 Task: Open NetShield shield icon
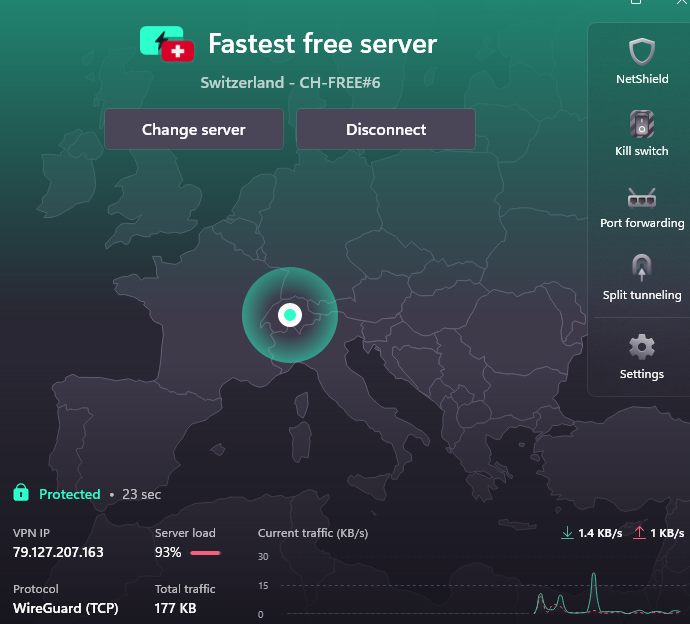tap(642, 51)
